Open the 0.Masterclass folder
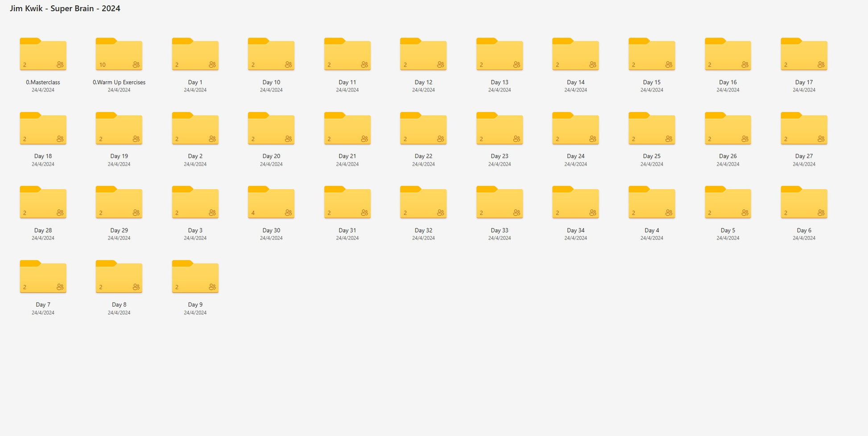The image size is (868, 436). click(x=43, y=54)
